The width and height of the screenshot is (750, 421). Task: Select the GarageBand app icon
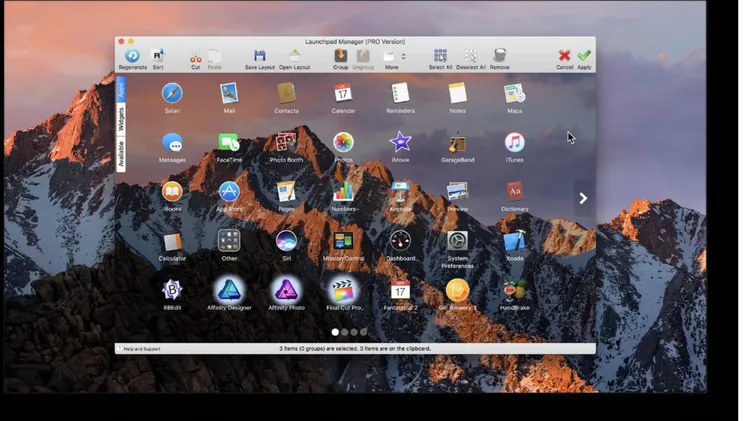point(457,142)
